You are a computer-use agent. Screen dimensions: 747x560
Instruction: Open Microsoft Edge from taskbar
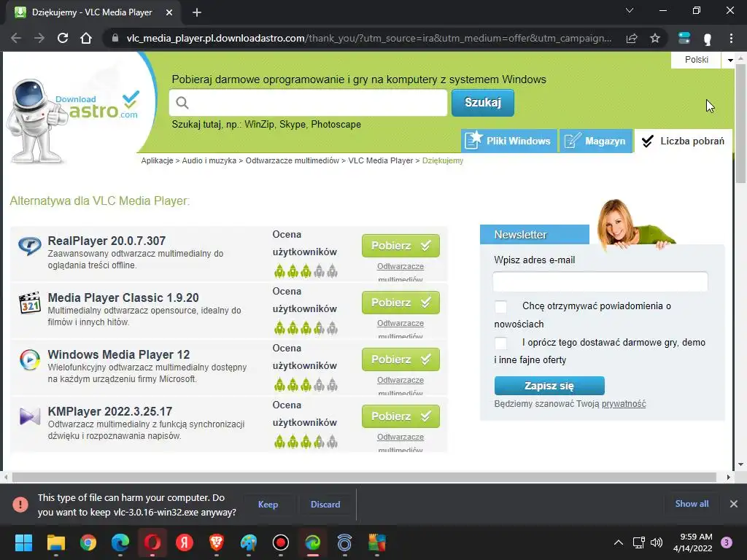[x=120, y=542]
